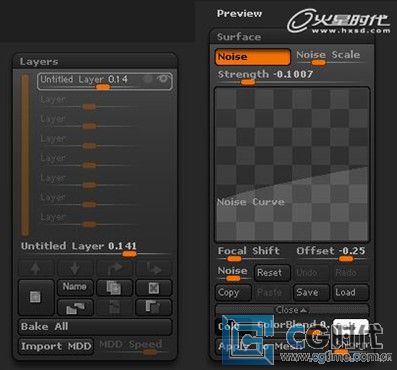Image resolution: width=397 pixels, height=370 pixels.
Task: Move layer down with the down arrow
Action: pyautogui.click(x=75, y=268)
